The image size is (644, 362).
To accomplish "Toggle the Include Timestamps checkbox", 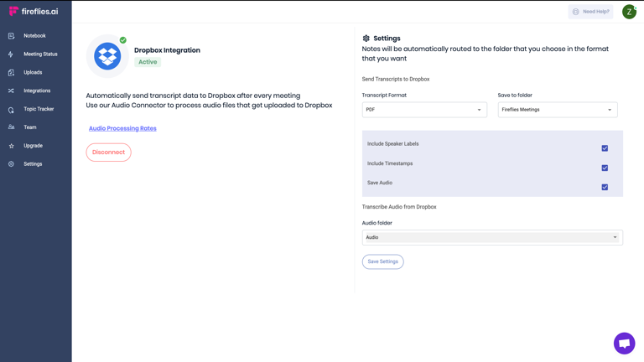I will tap(605, 168).
